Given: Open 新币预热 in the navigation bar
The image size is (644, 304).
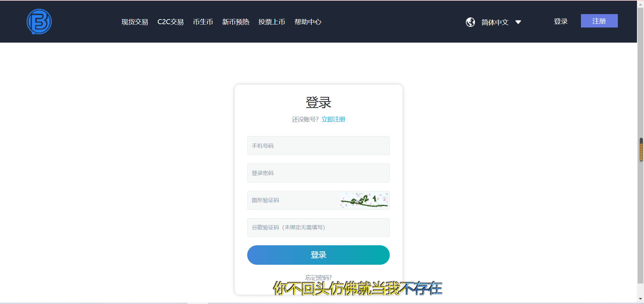Looking at the screenshot, I should [235, 22].
